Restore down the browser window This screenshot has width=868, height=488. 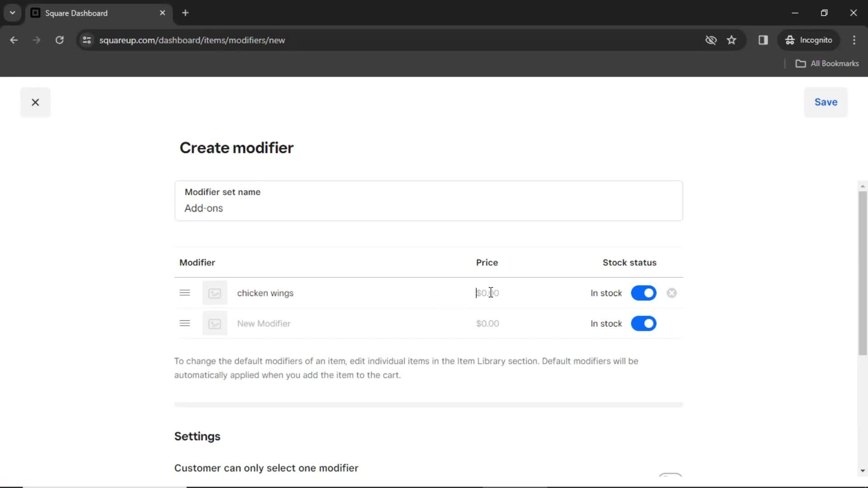[x=824, y=13]
